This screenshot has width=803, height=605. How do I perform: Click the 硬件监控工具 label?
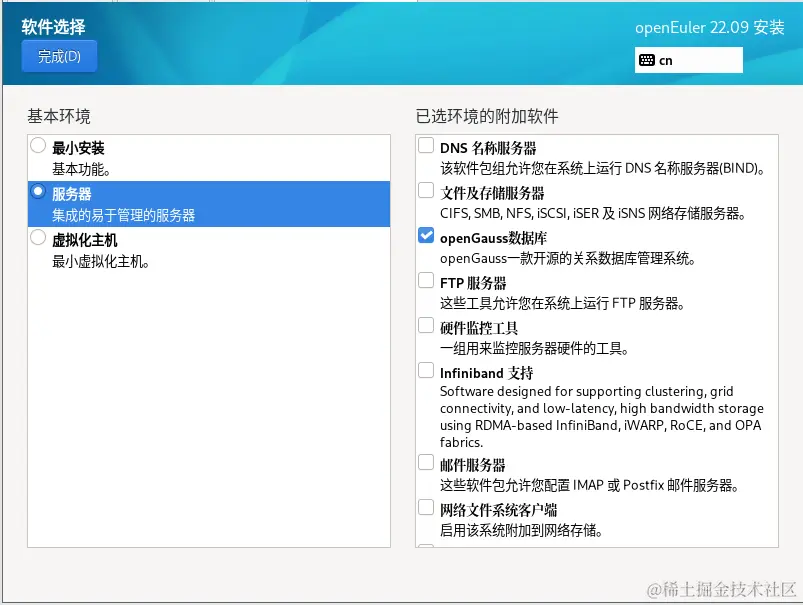click(x=479, y=328)
